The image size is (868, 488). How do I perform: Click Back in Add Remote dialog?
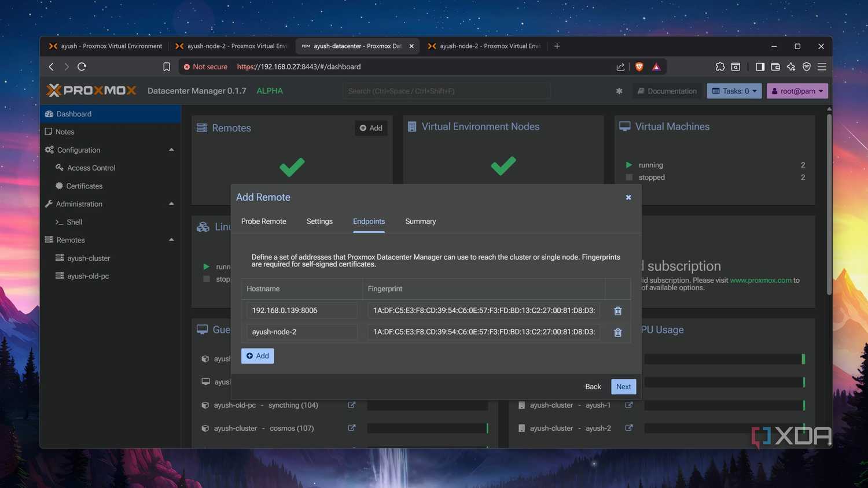pos(593,387)
